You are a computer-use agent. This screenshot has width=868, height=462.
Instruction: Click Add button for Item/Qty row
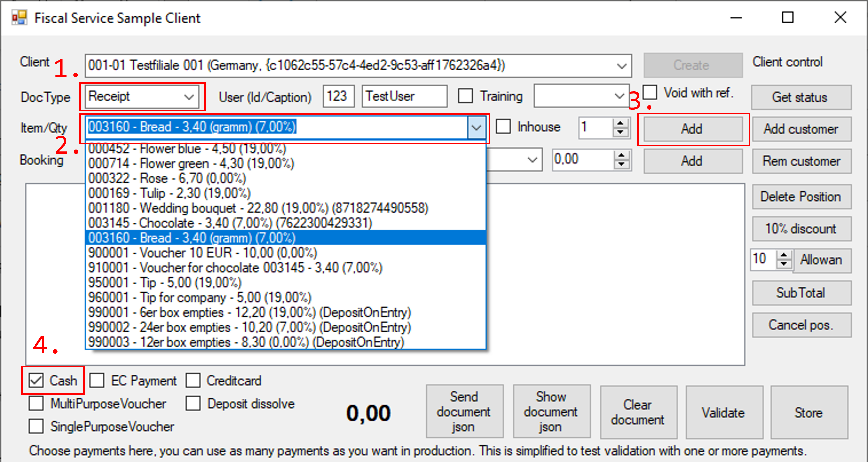[x=693, y=129]
